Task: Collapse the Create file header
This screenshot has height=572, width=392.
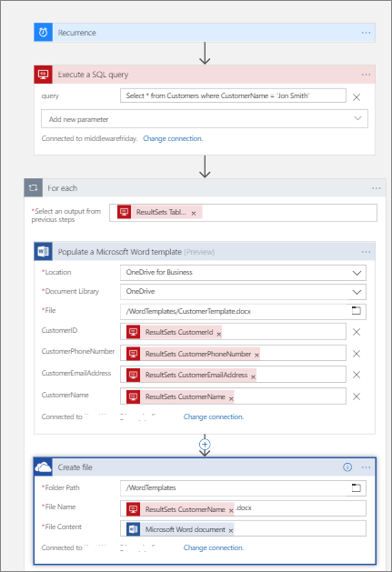Action: 205,467
